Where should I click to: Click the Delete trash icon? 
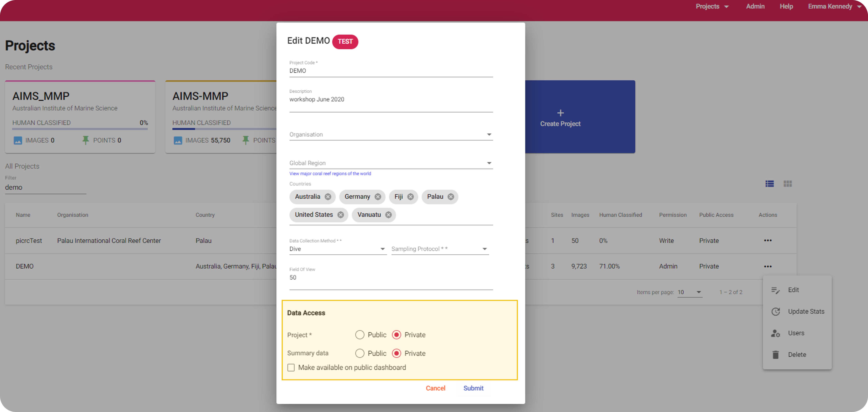[x=775, y=354]
